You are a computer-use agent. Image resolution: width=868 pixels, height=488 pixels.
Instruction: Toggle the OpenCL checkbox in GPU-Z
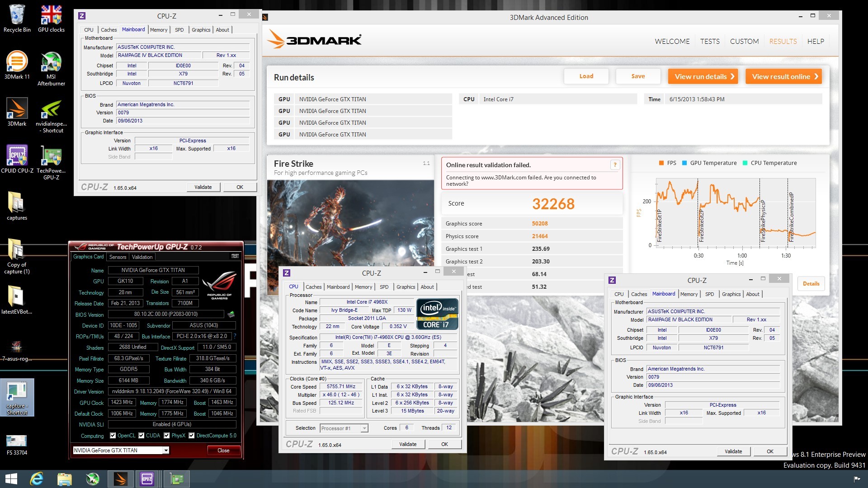pyautogui.click(x=113, y=436)
